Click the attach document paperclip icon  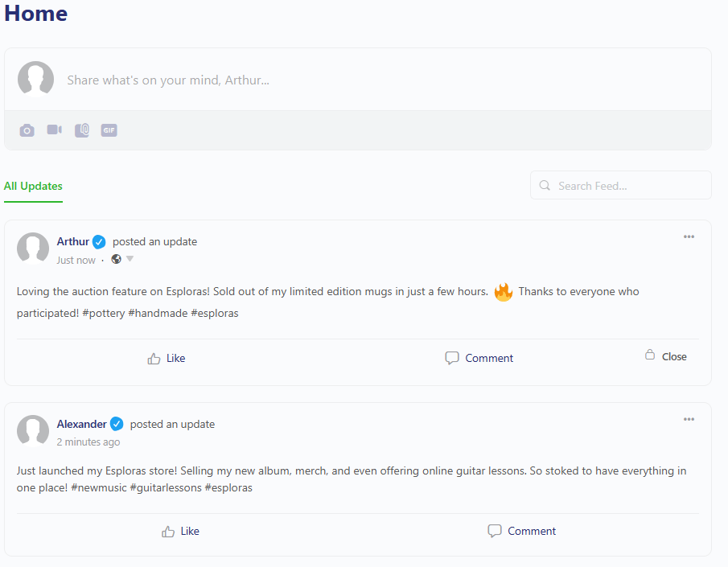click(x=82, y=130)
